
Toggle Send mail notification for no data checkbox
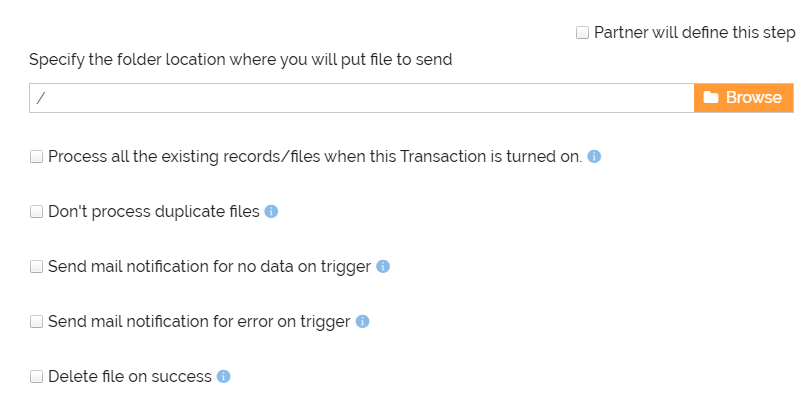tap(36, 266)
